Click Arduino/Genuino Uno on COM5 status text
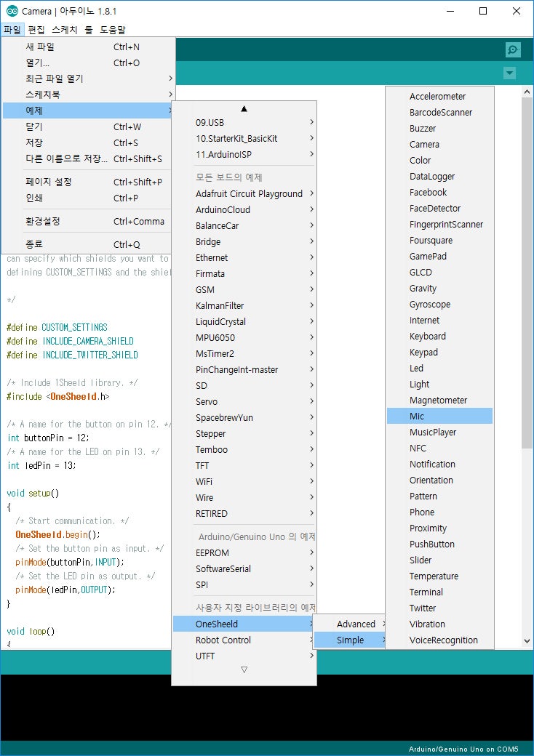534x756 pixels. point(463,749)
